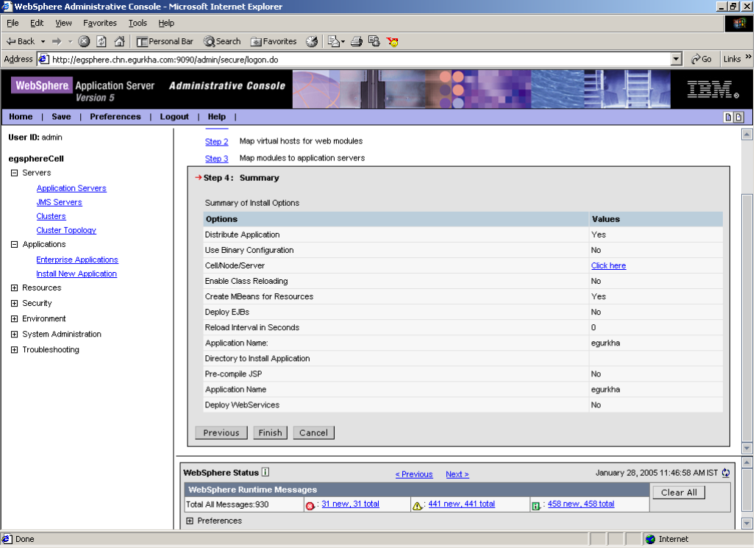
Task: Open the 441 new, 441 total link
Action: click(461, 504)
